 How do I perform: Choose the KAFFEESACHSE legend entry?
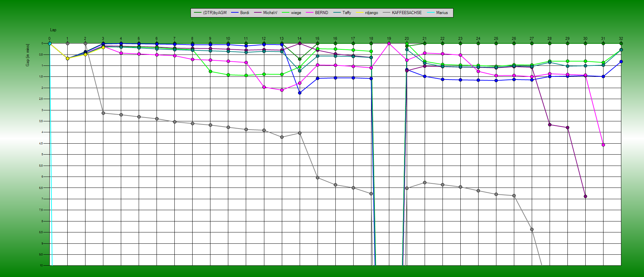[x=402, y=13]
